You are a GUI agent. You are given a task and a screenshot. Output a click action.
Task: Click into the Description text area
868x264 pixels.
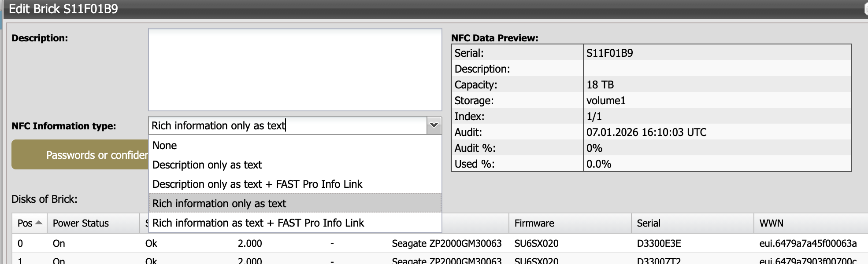[295, 70]
